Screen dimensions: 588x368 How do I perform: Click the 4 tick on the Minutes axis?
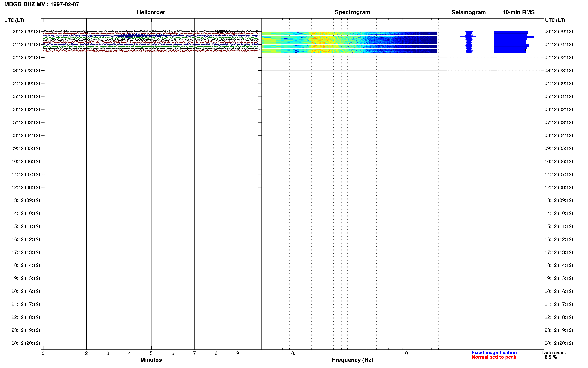click(x=130, y=353)
